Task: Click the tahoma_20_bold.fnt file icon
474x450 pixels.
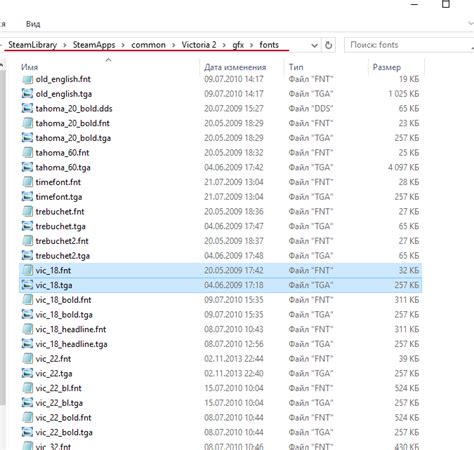Action: pos(27,123)
